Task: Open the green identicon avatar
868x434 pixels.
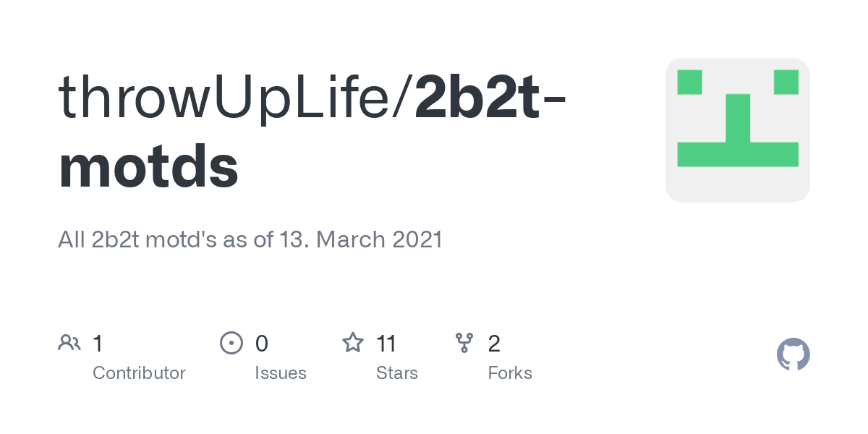Action: point(737,130)
